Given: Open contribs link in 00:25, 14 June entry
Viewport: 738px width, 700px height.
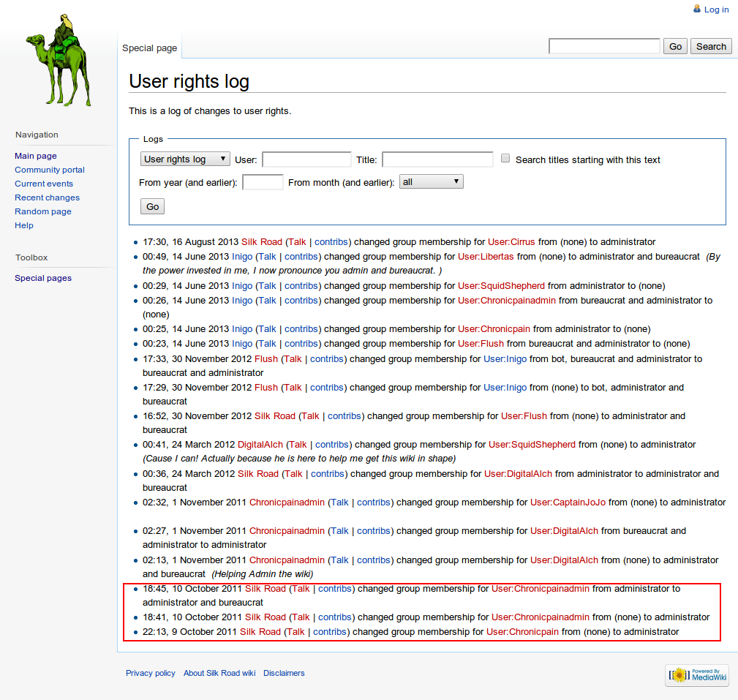Looking at the screenshot, I should point(301,329).
